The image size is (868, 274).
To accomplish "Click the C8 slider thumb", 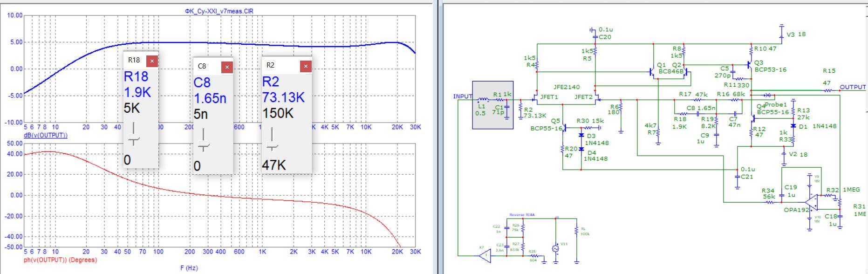I will (x=204, y=146).
